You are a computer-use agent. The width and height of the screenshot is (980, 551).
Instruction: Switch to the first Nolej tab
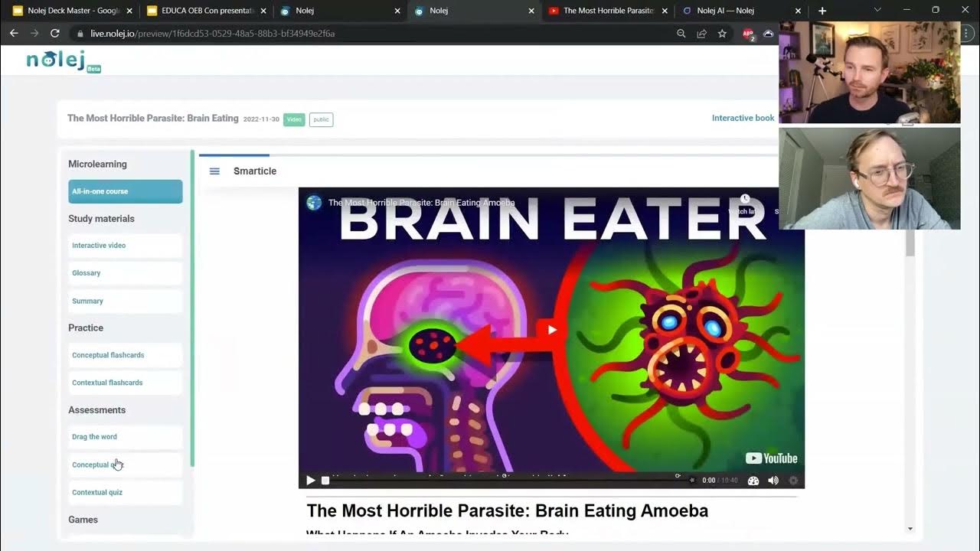[x=341, y=11]
